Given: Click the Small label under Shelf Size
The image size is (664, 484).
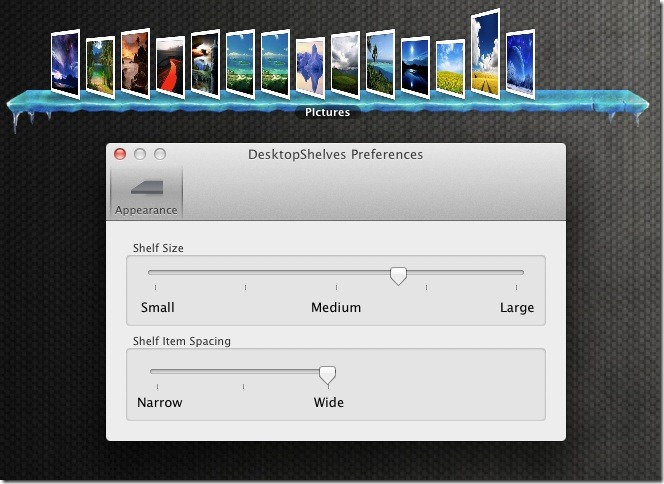Looking at the screenshot, I should coord(158,307).
